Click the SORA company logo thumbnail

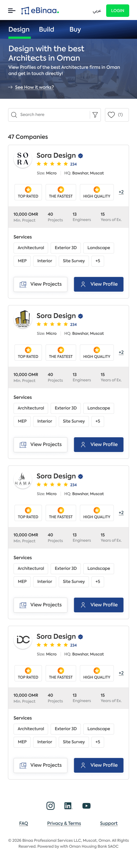pos(23,159)
